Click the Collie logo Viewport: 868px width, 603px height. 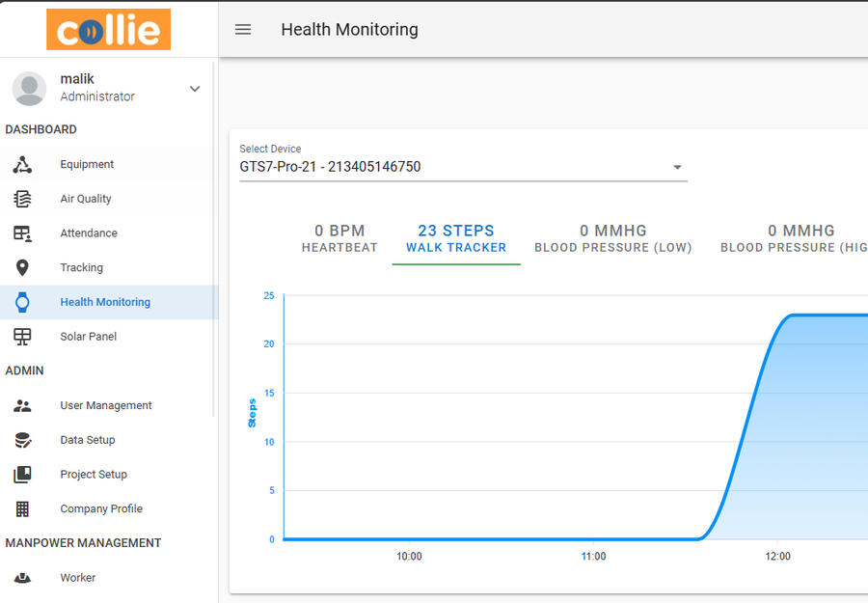(108, 30)
